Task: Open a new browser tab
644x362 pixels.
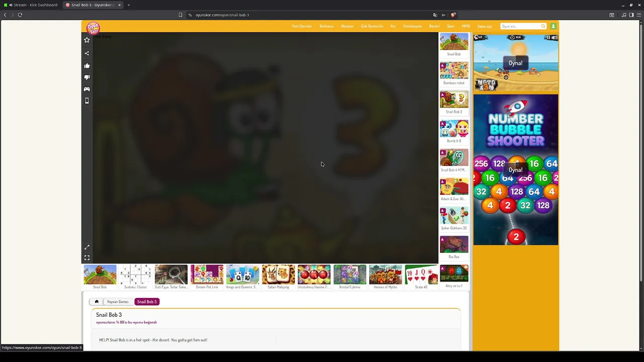Action: (x=129, y=5)
